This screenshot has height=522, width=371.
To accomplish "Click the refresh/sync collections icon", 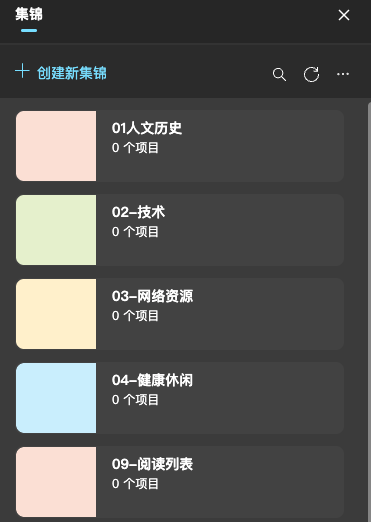I will (x=311, y=74).
